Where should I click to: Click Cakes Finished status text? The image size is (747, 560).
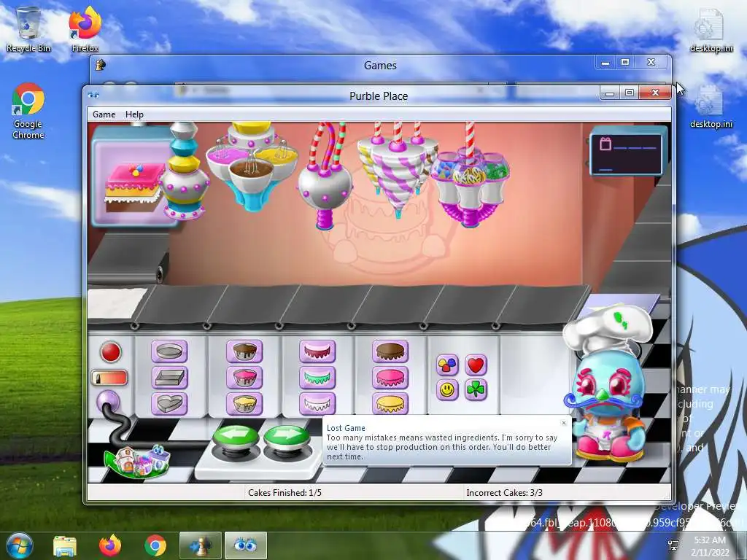pos(285,493)
